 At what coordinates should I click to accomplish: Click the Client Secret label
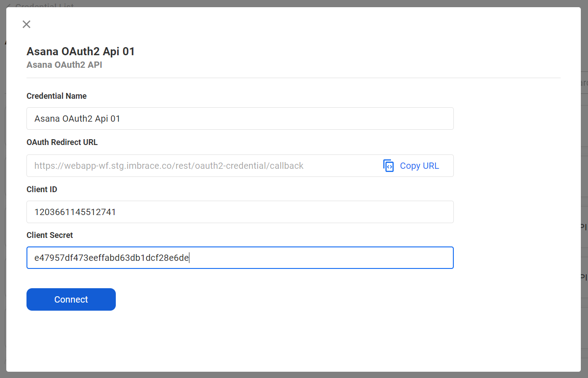click(x=49, y=235)
